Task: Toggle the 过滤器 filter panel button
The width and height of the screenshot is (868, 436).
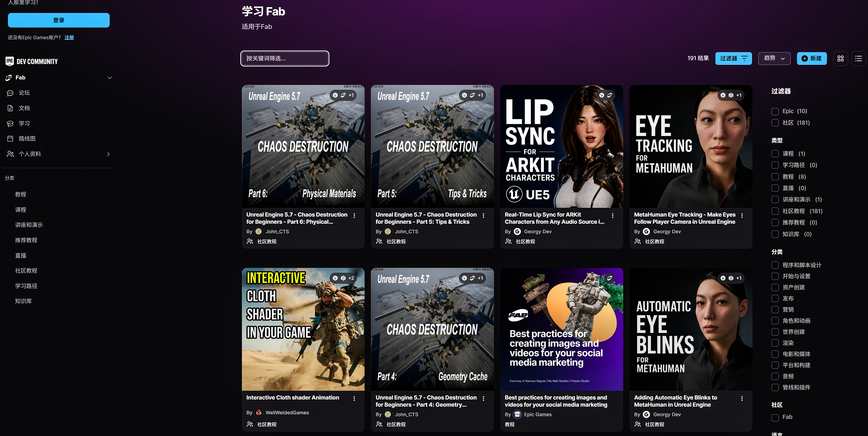Action: pos(734,59)
